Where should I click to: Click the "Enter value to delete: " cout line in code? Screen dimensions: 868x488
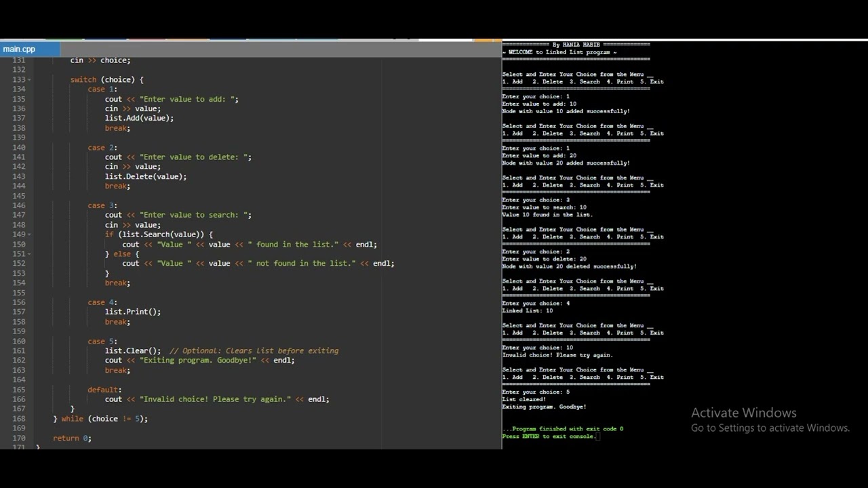click(178, 157)
